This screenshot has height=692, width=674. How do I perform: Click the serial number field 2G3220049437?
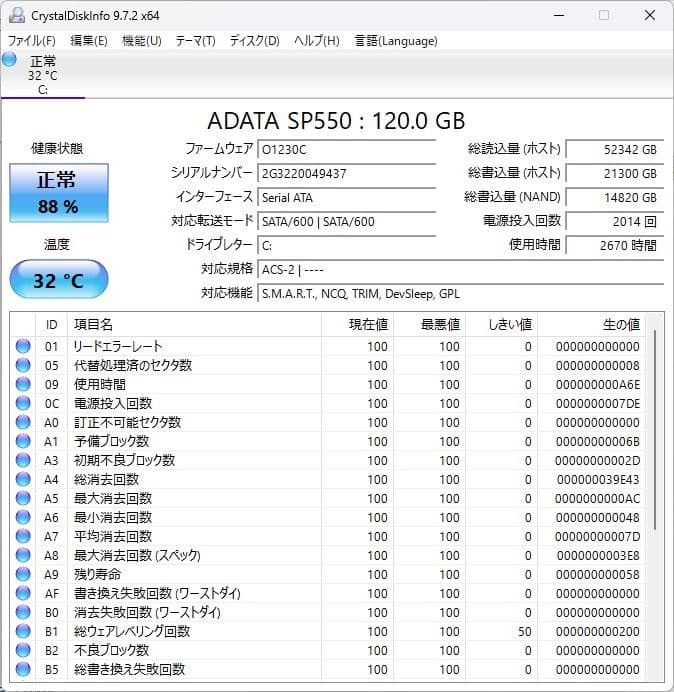(346, 173)
